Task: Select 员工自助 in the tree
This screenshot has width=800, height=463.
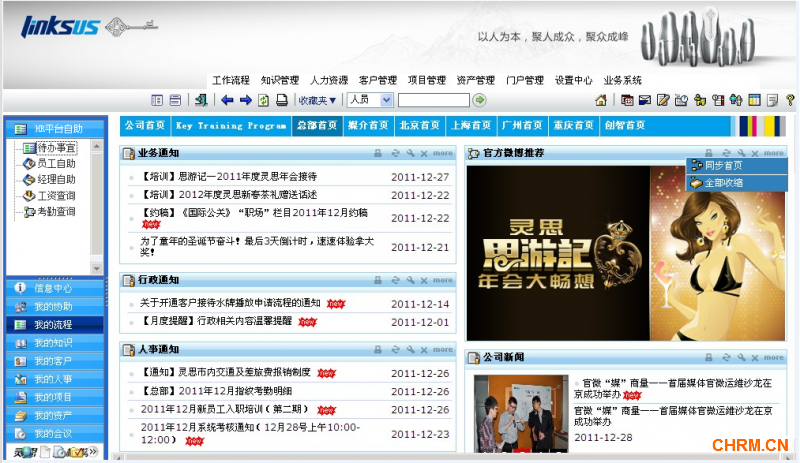Action: pyautogui.click(x=56, y=164)
